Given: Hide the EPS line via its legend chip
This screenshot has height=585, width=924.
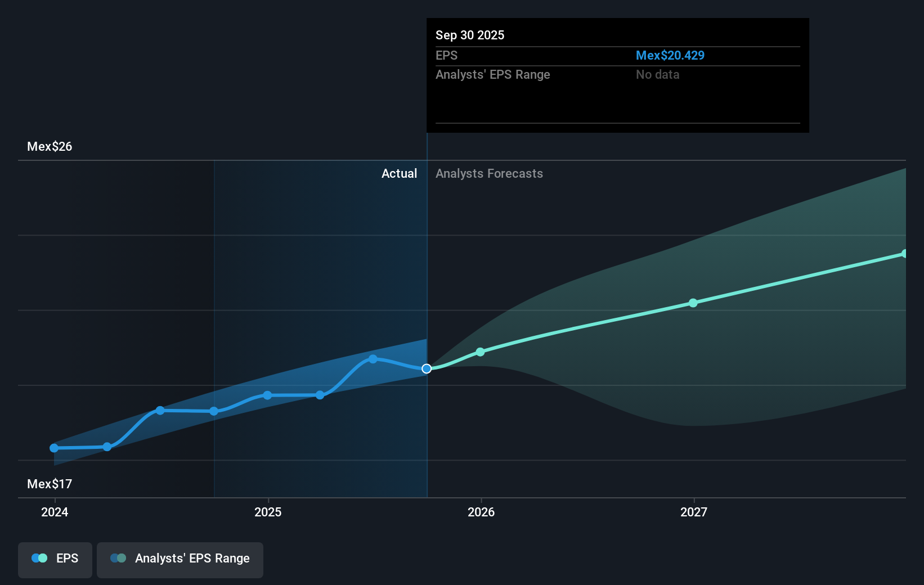Looking at the screenshot, I should pos(55,560).
